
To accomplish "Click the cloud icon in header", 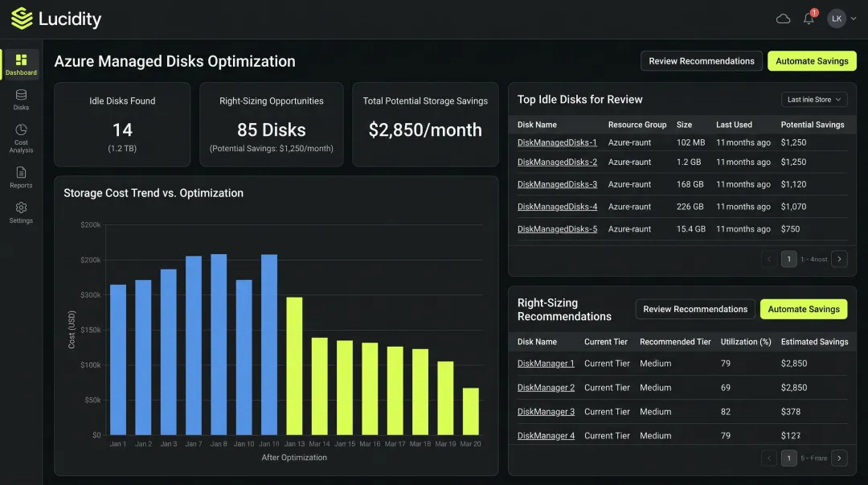I will (x=783, y=18).
